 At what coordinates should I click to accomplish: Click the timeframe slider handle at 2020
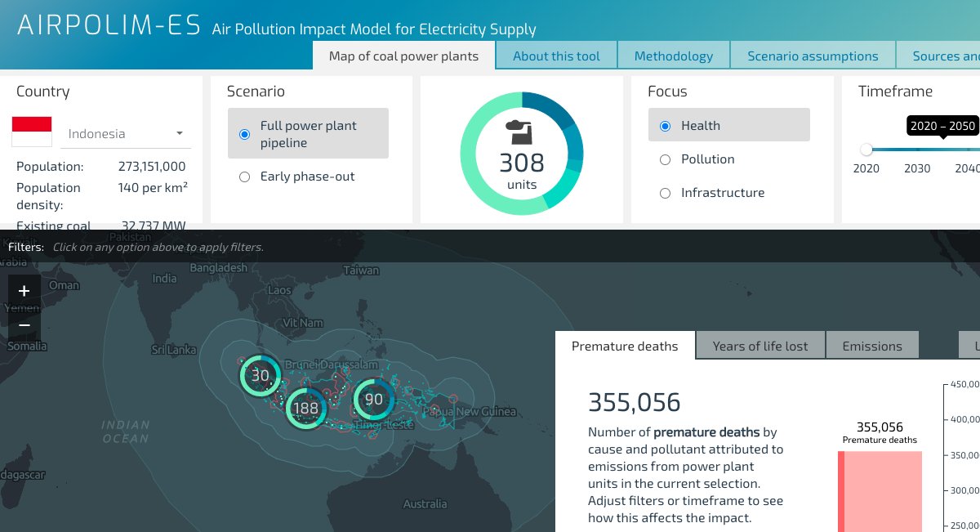point(866,150)
